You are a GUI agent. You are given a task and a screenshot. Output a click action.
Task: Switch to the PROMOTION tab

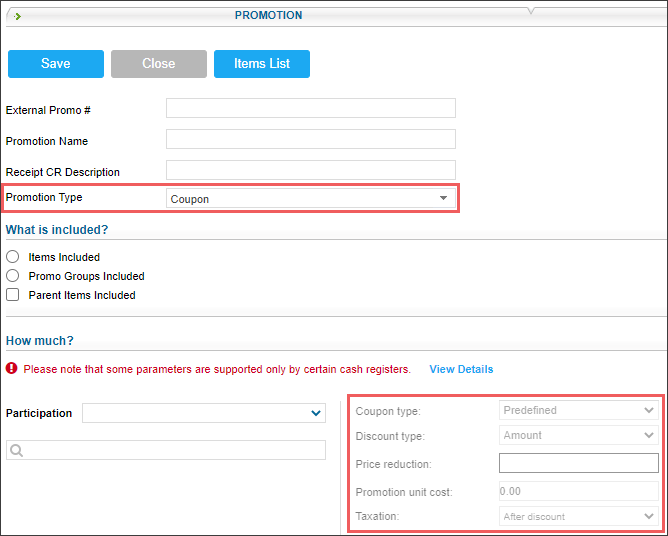point(268,15)
